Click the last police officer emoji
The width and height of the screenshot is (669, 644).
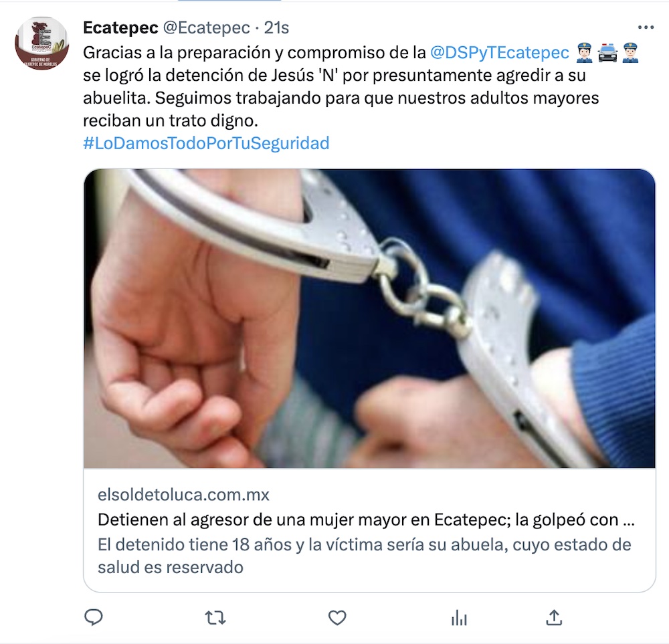coord(630,53)
